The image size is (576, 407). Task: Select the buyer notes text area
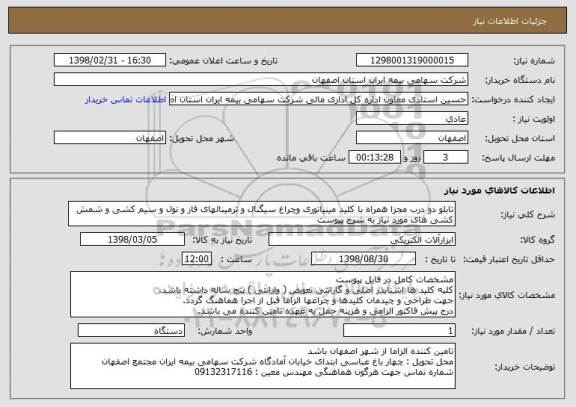coord(263,366)
